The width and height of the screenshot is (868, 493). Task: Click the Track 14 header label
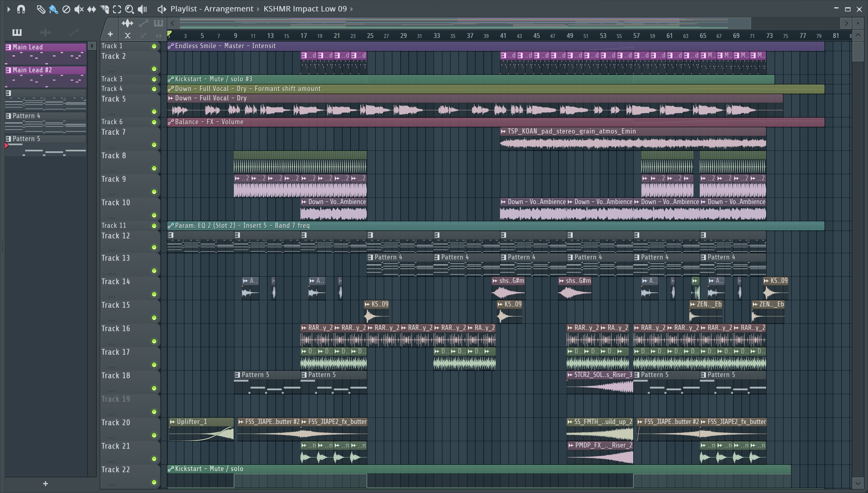tap(116, 282)
